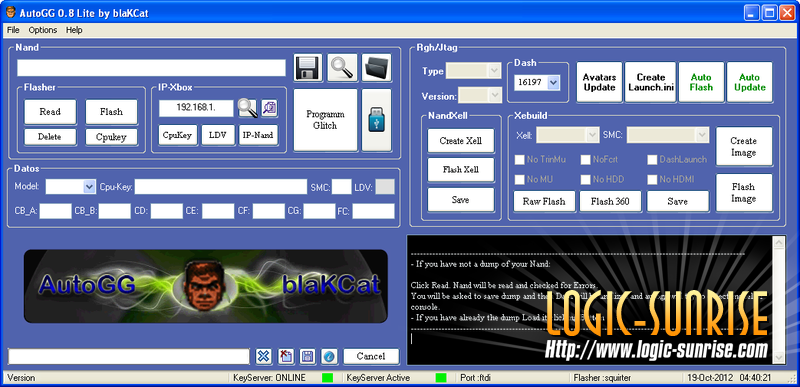
Task: Click the USB drive icon button
Action: [x=377, y=120]
